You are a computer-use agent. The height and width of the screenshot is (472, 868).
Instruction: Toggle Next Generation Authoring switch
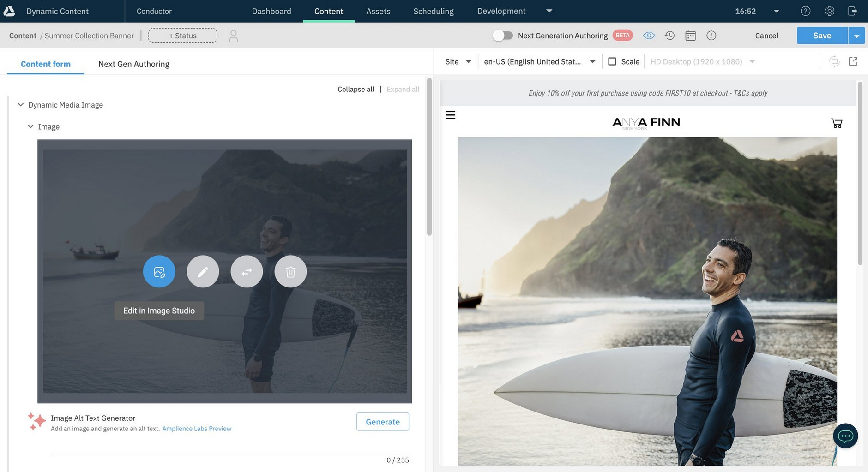pos(502,36)
